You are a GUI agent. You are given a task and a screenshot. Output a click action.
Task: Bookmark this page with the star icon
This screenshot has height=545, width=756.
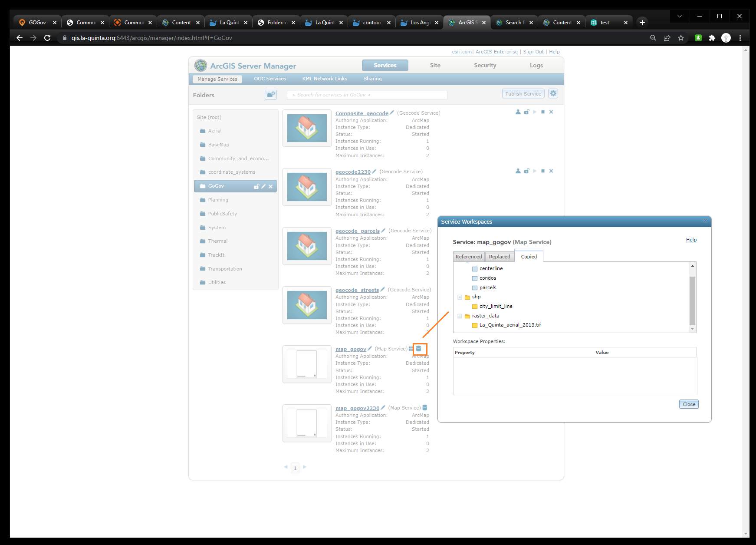[681, 38]
